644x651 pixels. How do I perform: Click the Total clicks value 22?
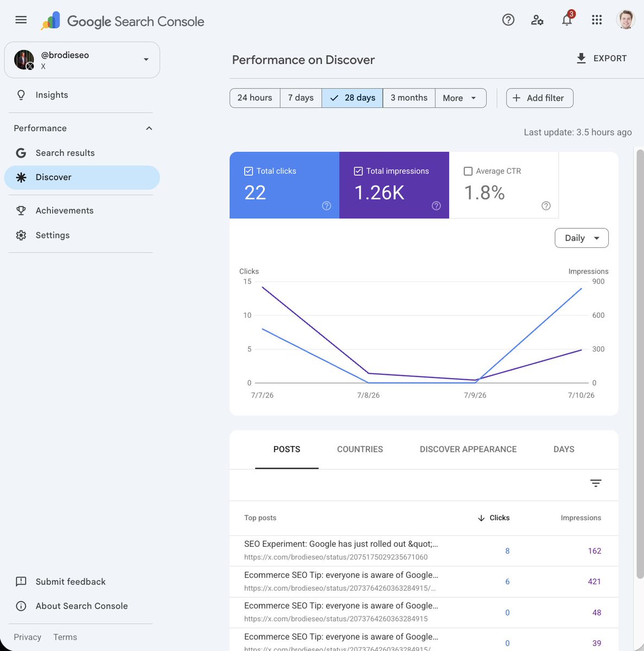tap(255, 193)
